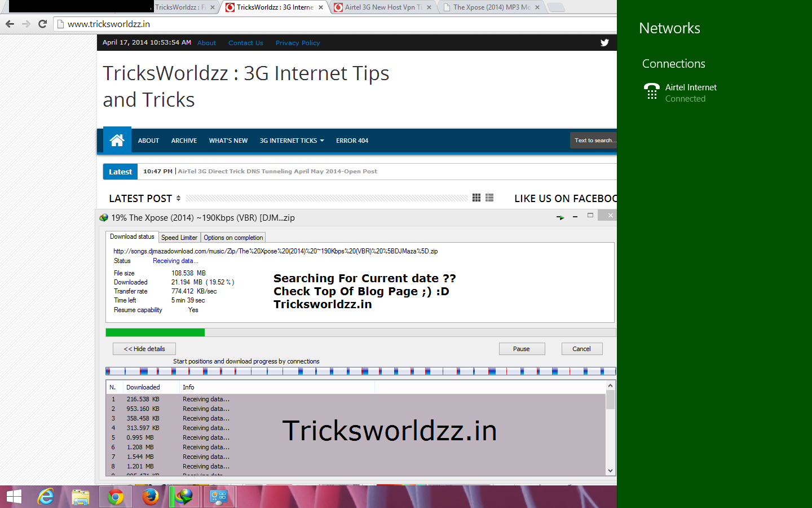Open the AirTel 3G Direct Trick DNS Tunneling post
The height and width of the screenshot is (508, 812).
(277, 171)
